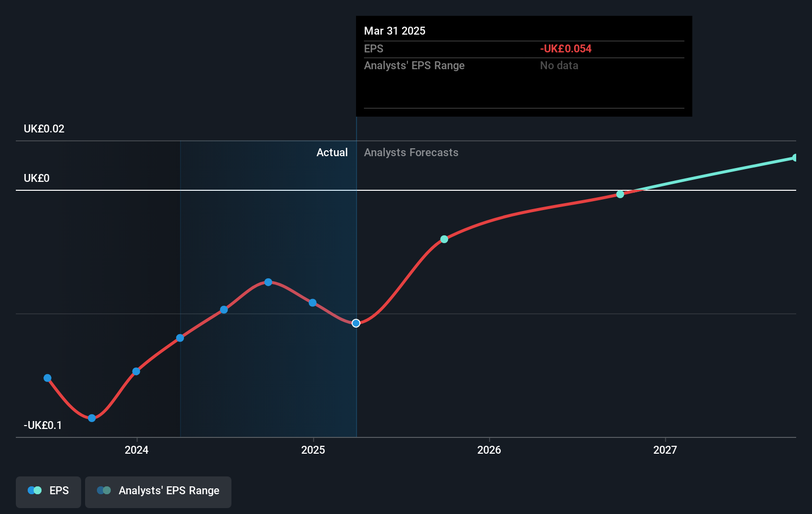Click the earliest blue EPS data point
This screenshot has height=514, width=812.
47,378
